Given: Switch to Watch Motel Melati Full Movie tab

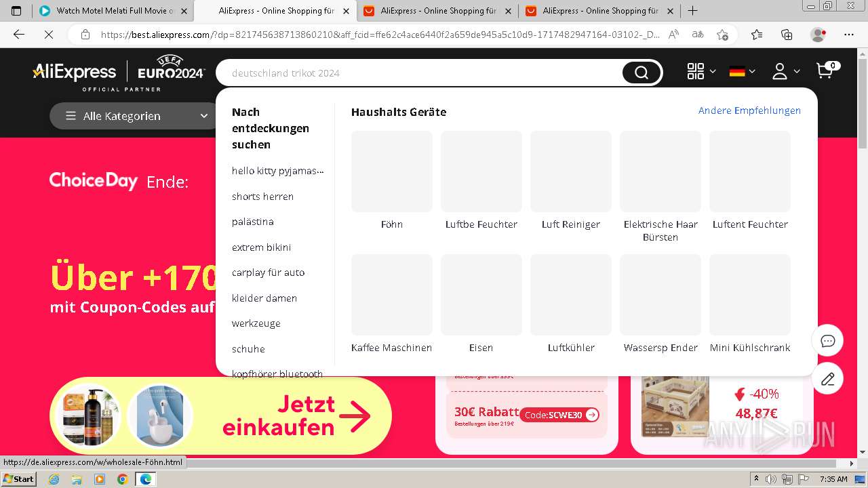Looking at the screenshot, I should point(113,11).
